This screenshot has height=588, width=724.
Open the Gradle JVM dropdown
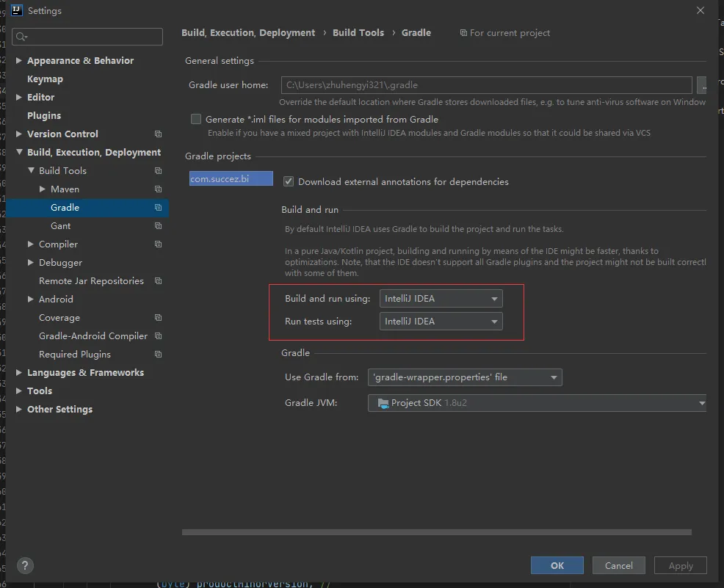[537, 403]
